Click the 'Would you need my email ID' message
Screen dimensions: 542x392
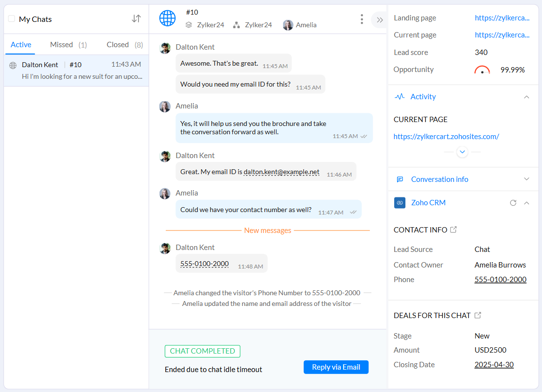pyautogui.click(x=250, y=85)
